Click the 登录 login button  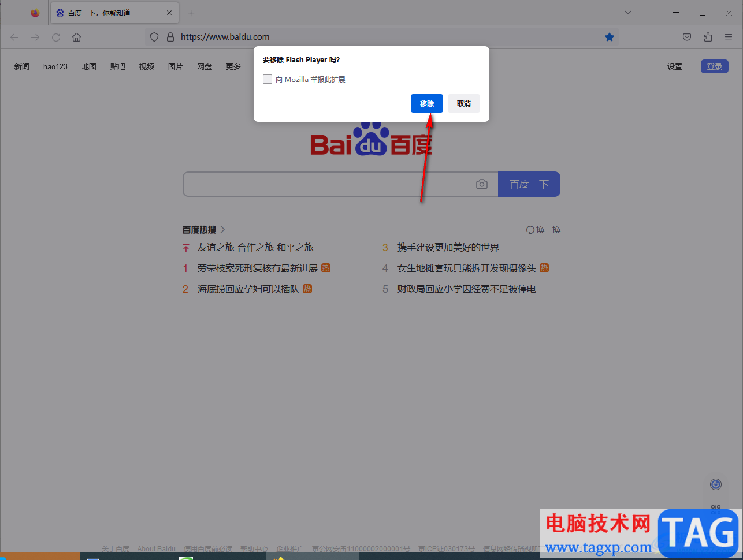(x=715, y=66)
